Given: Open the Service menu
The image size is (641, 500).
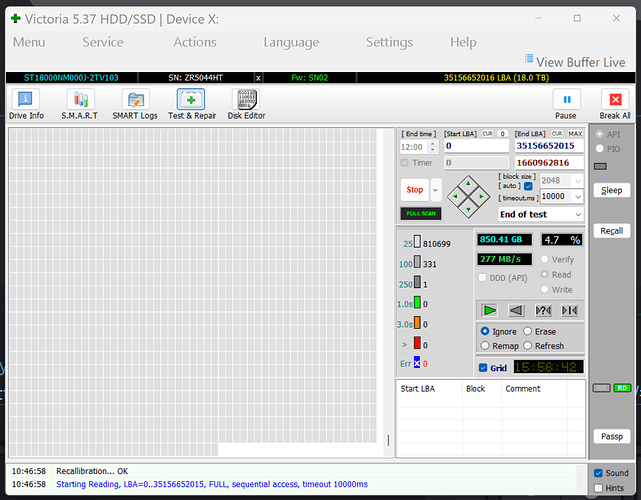Looking at the screenshot, I should coord(103,42).
